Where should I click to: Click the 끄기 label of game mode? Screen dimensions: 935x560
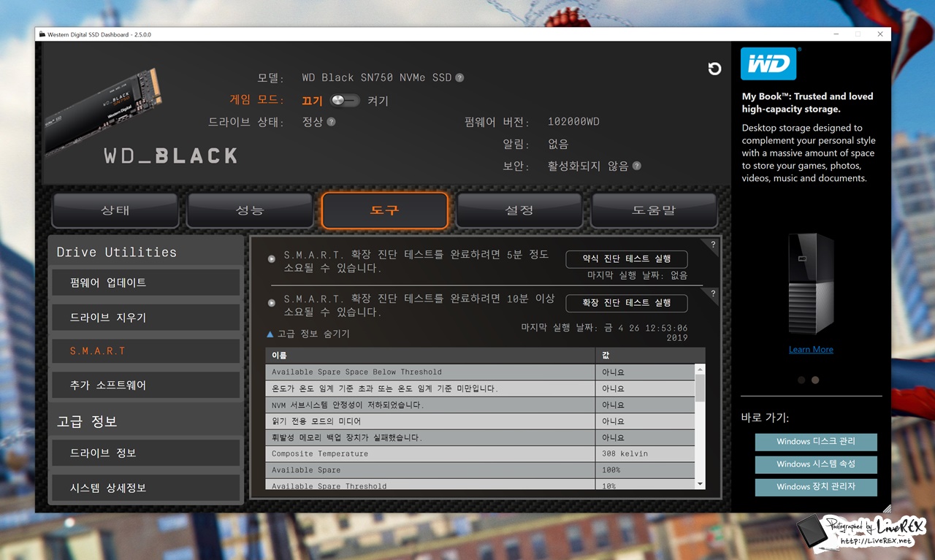[x=312, y=101]
